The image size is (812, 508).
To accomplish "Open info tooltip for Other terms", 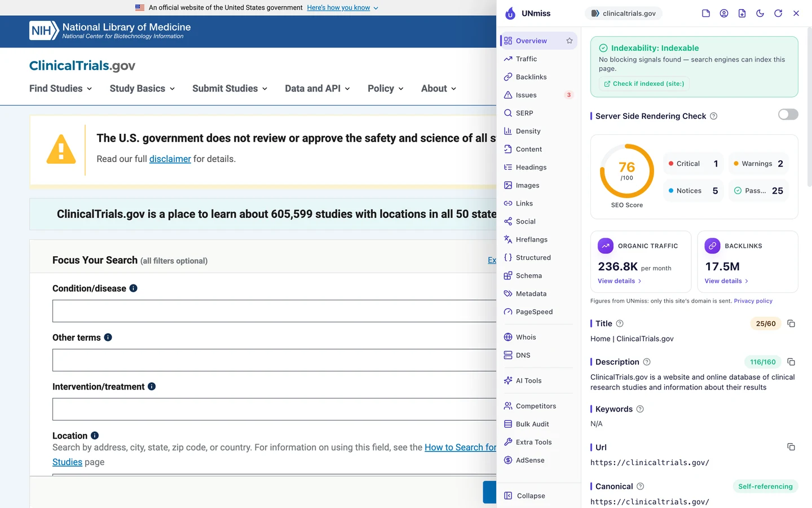I will point(108,337).
